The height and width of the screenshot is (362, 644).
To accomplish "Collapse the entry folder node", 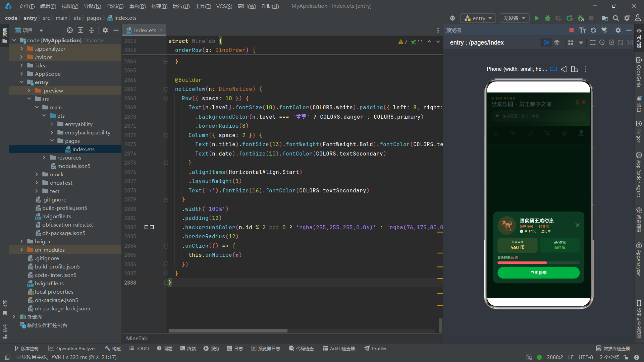I will [x=22, y=82].
